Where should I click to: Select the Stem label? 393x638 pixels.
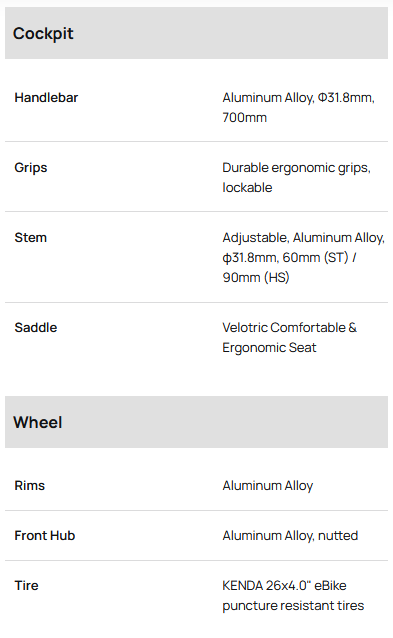[31, 238]
